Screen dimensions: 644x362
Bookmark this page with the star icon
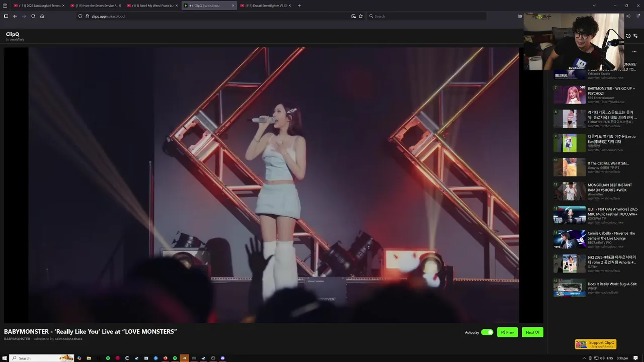point(361,16)
